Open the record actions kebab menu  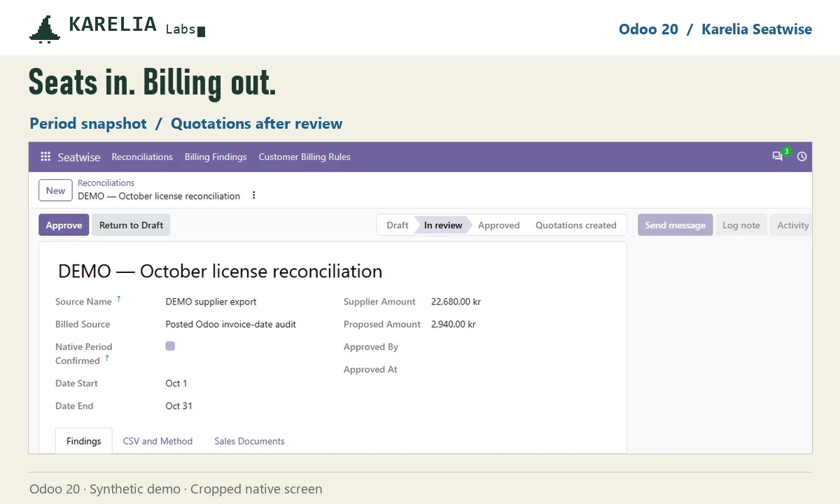[254, 195]
